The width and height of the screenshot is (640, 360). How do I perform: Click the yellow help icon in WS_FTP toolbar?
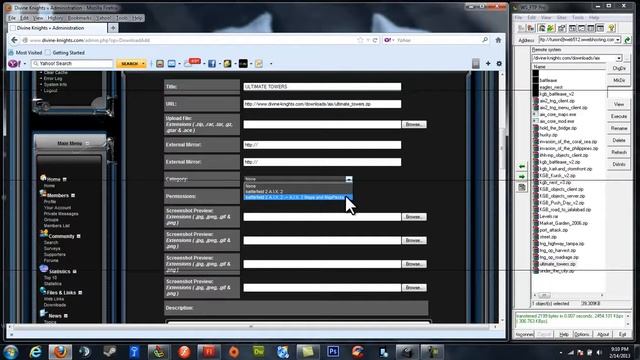tap(611, 28)
